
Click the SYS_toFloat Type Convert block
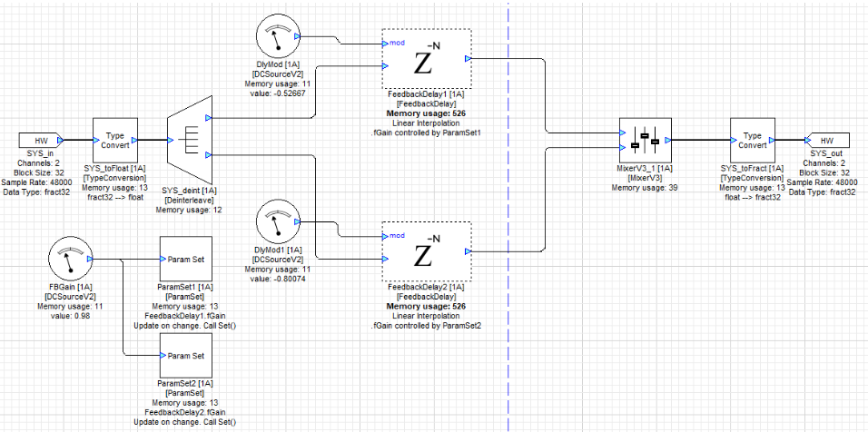114,141
